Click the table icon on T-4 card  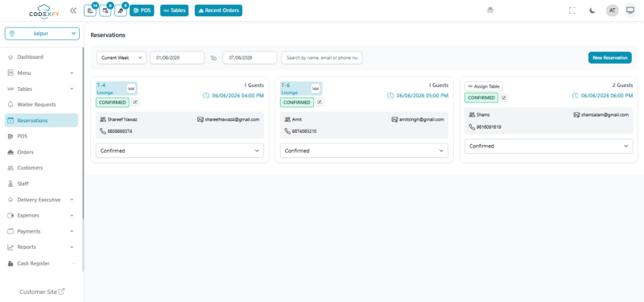coord(131,89)
